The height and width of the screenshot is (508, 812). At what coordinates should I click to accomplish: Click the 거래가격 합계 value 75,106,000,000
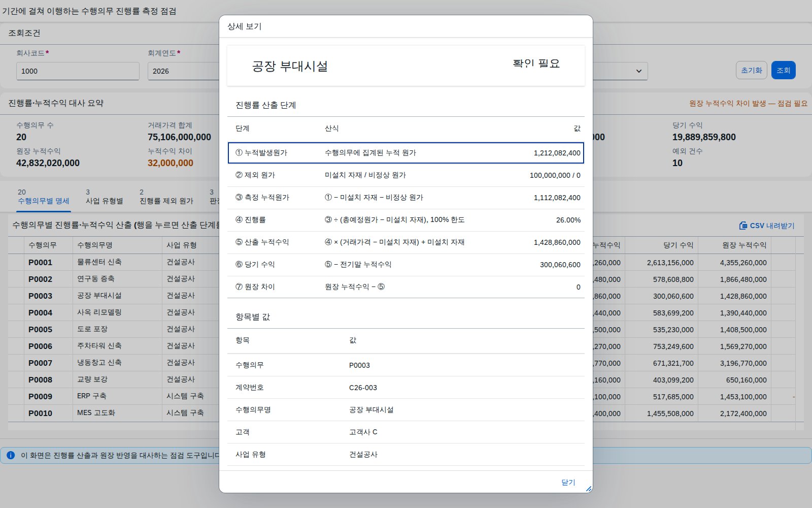pyautogui.click(x=179, y=137)
